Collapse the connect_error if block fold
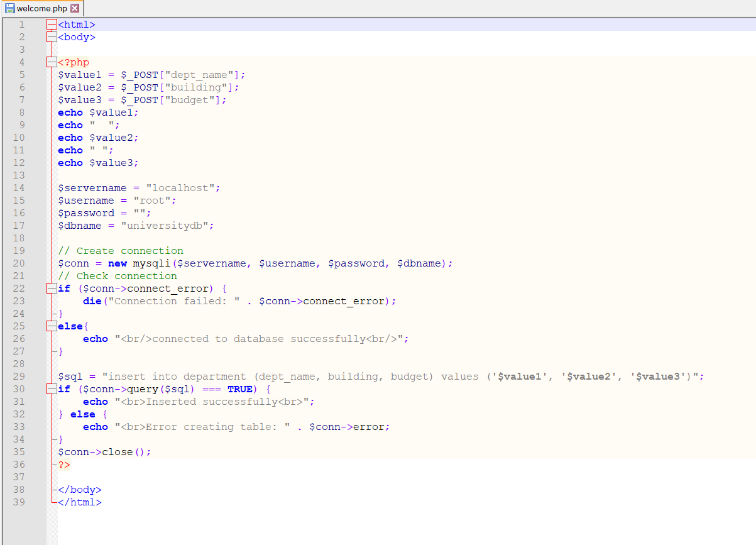The image size is (756, 545). click(x=52, y=288)
